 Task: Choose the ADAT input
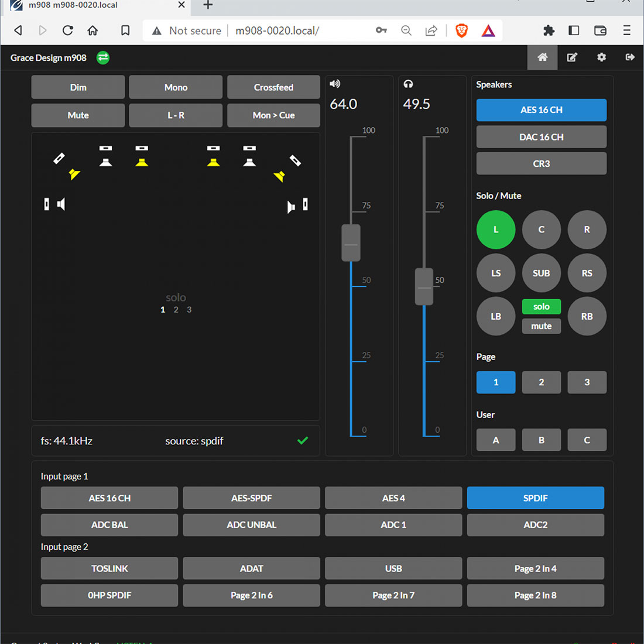point(251,568)
